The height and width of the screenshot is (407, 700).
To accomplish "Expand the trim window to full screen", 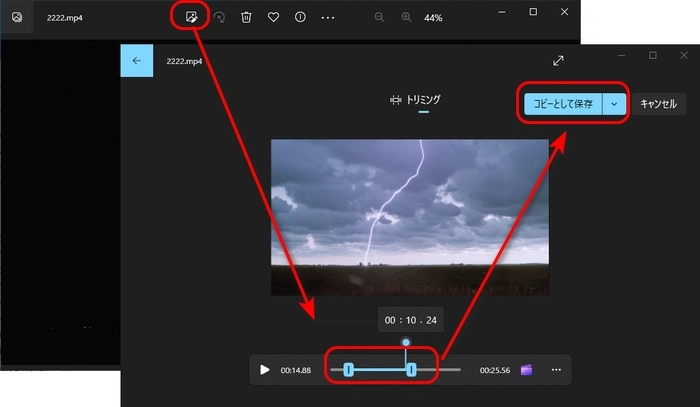I will click(x=558, y=61).
